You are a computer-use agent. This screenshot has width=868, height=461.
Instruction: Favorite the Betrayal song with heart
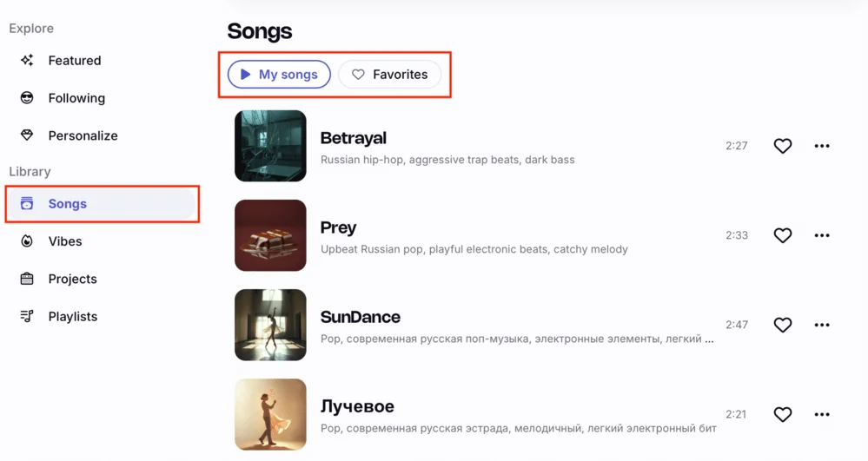point(783,146)
